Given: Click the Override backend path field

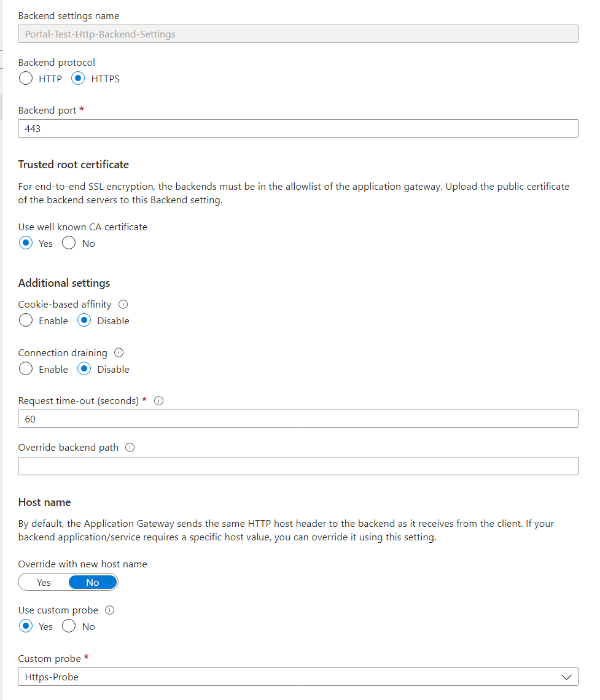Looking at the screenshot, I should click(298, 466).
